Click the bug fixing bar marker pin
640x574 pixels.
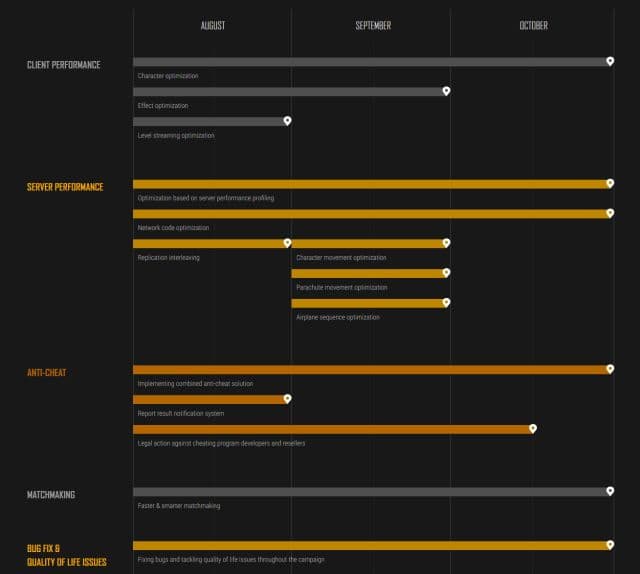(610, 545)
